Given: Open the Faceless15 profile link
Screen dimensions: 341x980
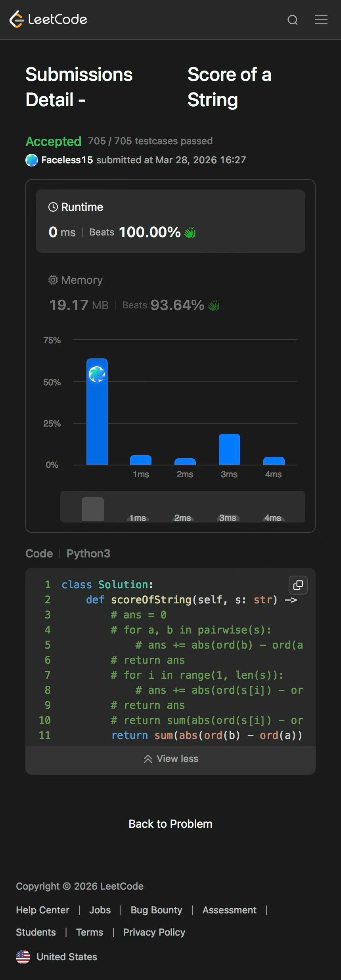Looking at the screenshot, I should pos(67,160).
